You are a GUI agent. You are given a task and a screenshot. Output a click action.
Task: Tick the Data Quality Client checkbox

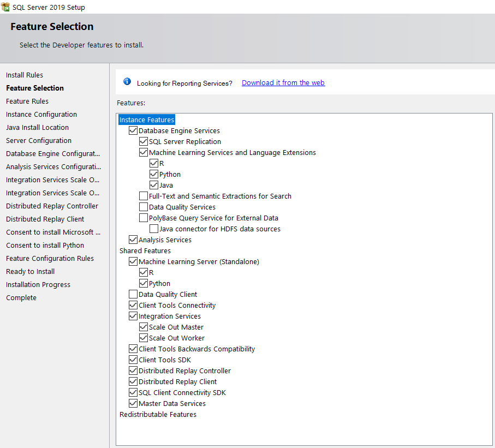point(133,295)
